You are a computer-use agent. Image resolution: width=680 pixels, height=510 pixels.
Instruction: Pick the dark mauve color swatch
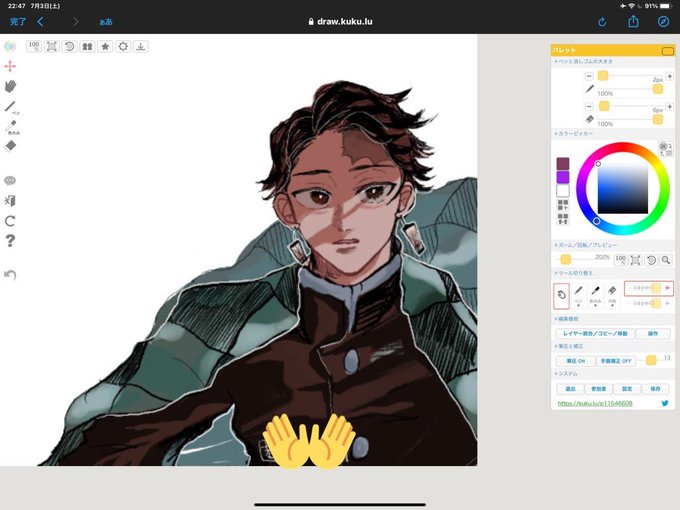coord(562,163)
